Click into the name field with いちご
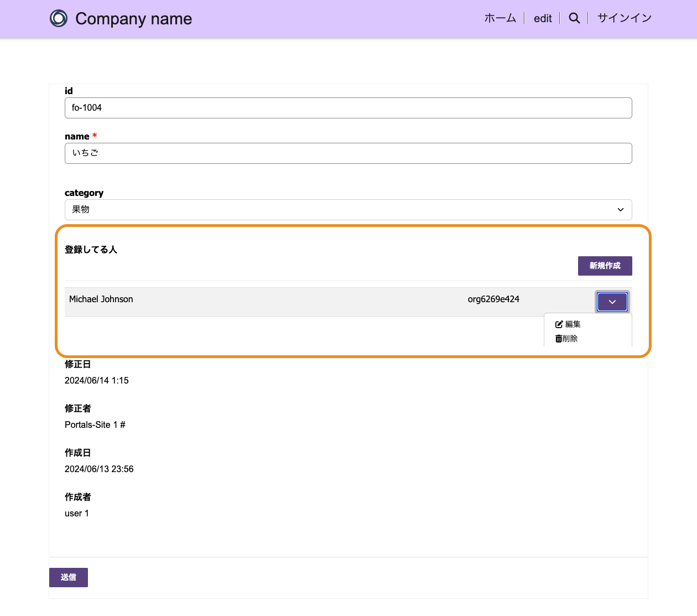The image size is (697, 616). 348,153
